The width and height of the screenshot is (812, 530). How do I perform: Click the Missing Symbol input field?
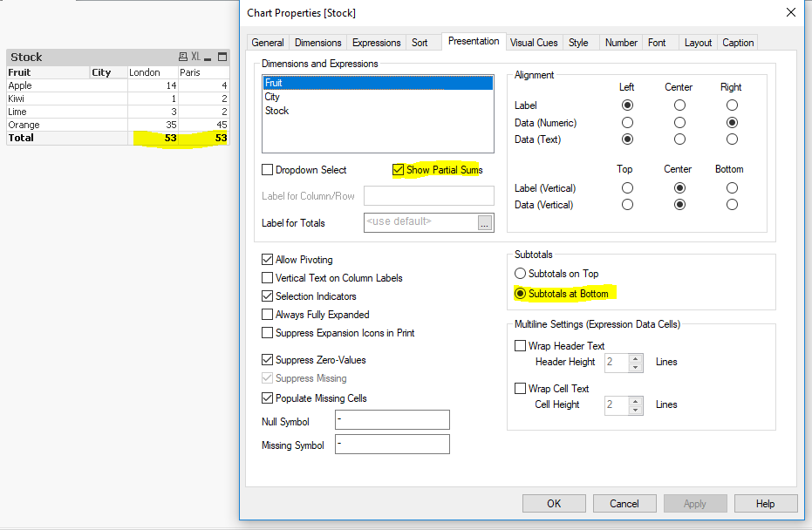(392, 444)
